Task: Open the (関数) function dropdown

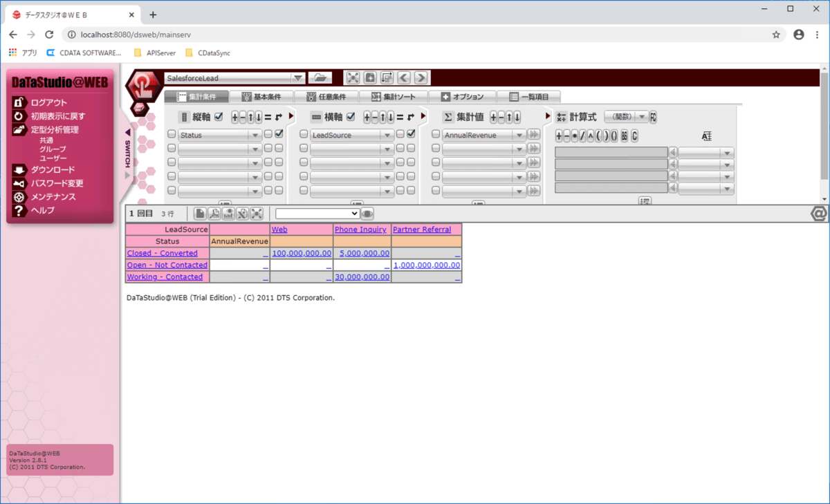Action: [626, 117]
